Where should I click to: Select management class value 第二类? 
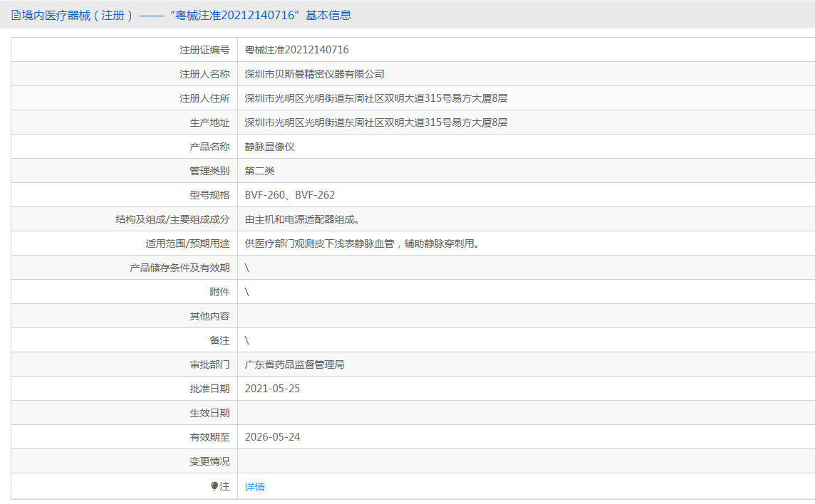pos(260,171)
